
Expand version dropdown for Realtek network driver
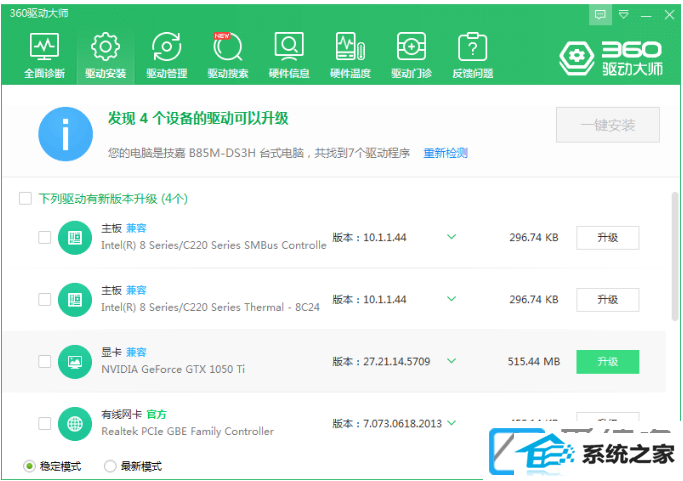(451, 423)
